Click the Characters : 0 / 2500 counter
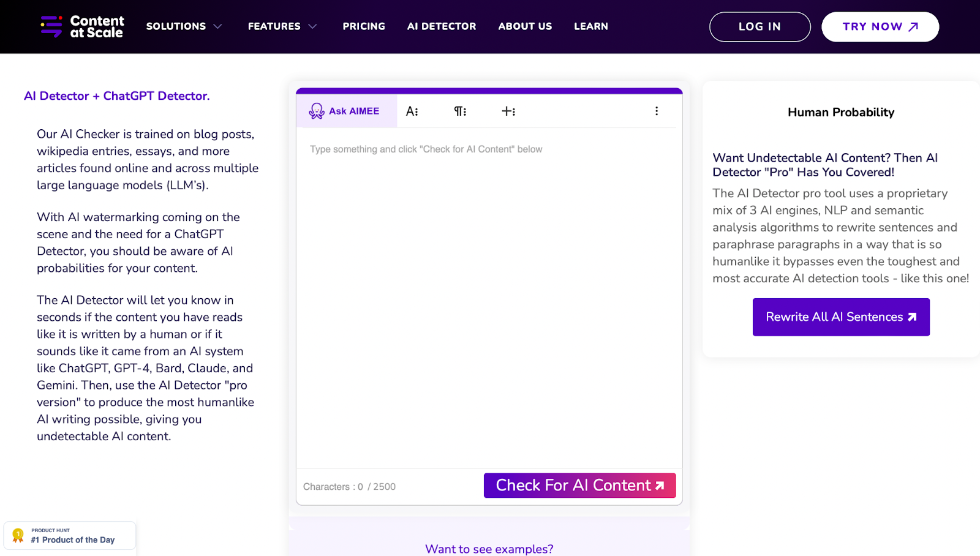 tap(349, 487)
